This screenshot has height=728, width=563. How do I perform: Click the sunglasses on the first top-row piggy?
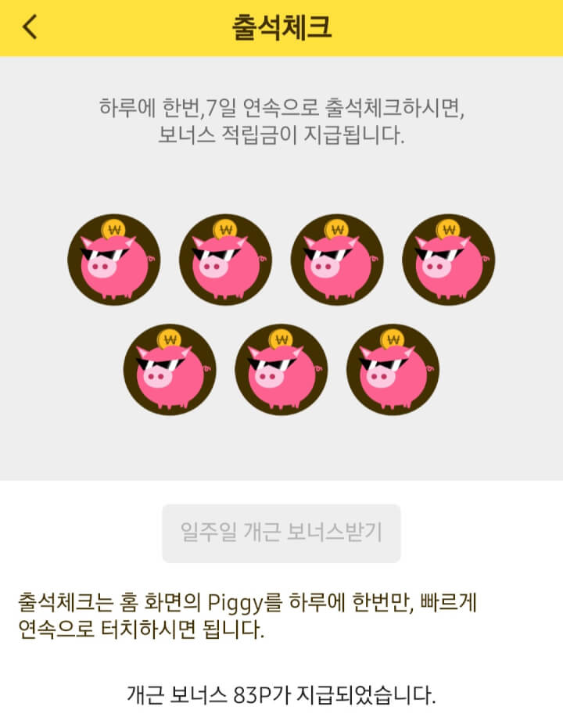click(x=105, y=255)
